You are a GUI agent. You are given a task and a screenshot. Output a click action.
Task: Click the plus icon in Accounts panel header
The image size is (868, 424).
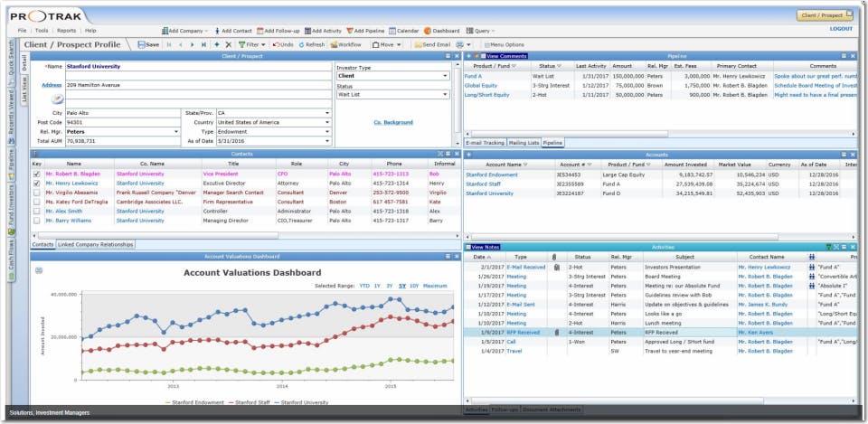(x=468, y=155)
